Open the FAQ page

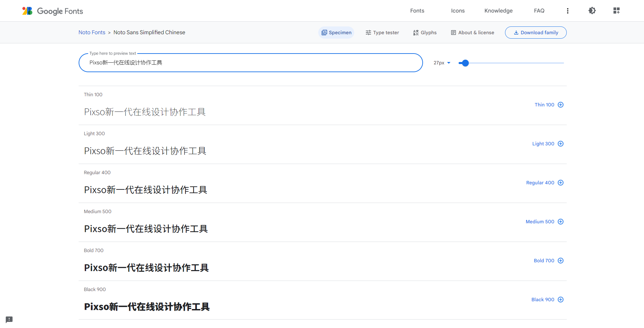(539, 11)
